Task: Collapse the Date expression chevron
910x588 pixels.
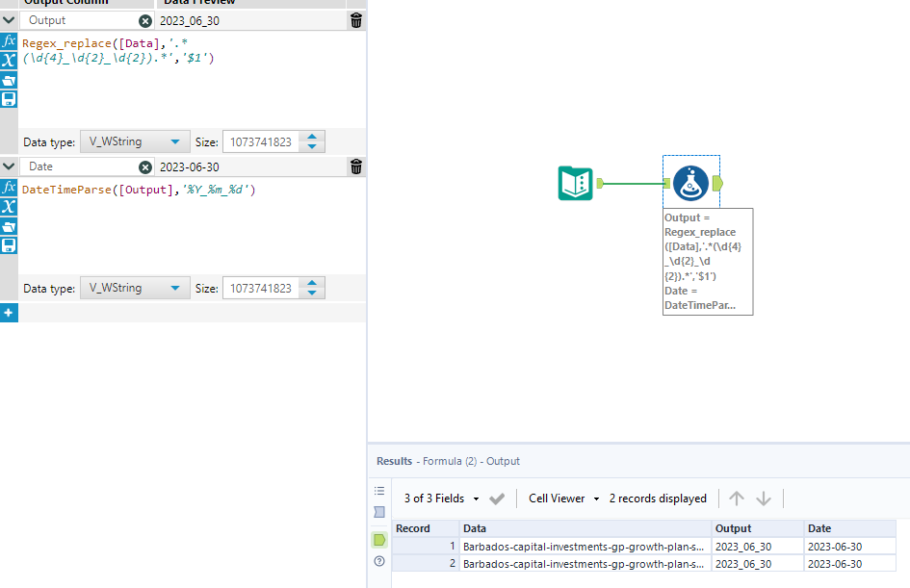Action: [9, 166]
